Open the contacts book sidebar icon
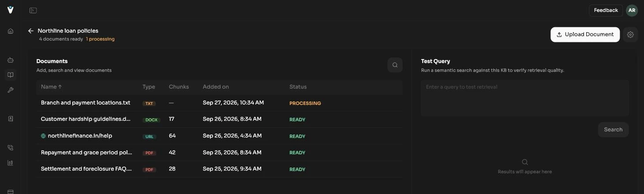The image size is (644, 194). [x=11, y=119]
